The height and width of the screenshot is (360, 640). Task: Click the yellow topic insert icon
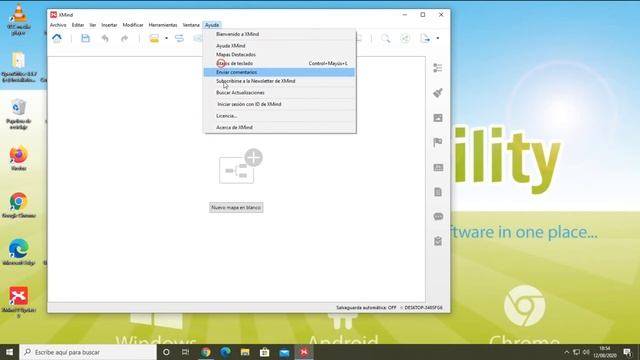coord(154,38)
